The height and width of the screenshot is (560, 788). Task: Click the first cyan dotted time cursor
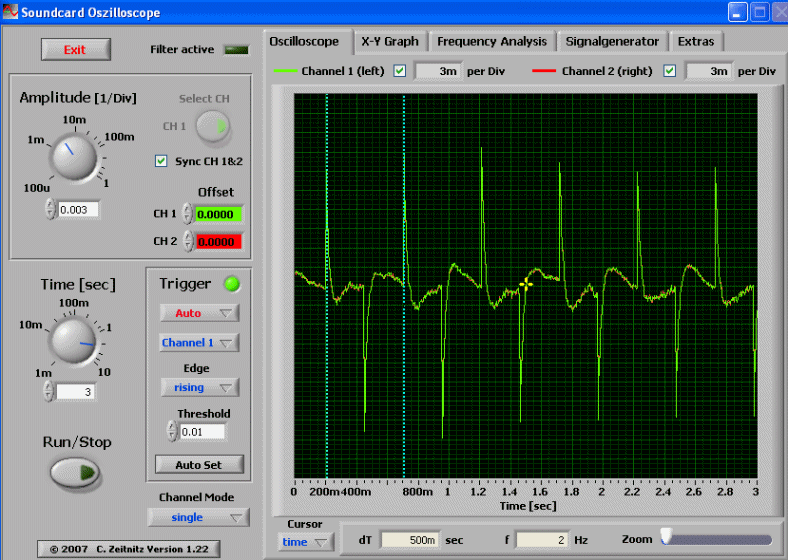(327, 286)
